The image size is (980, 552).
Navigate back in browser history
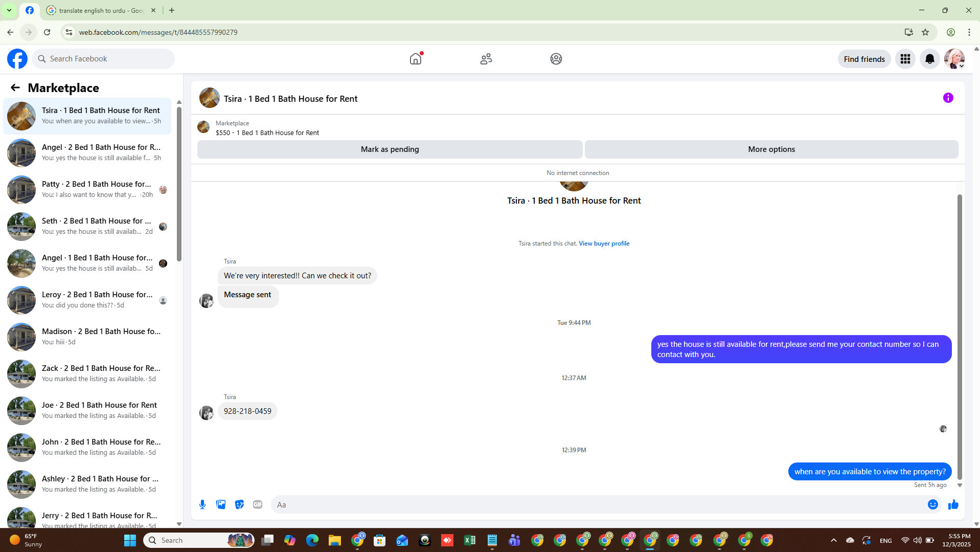click(10, 32)
